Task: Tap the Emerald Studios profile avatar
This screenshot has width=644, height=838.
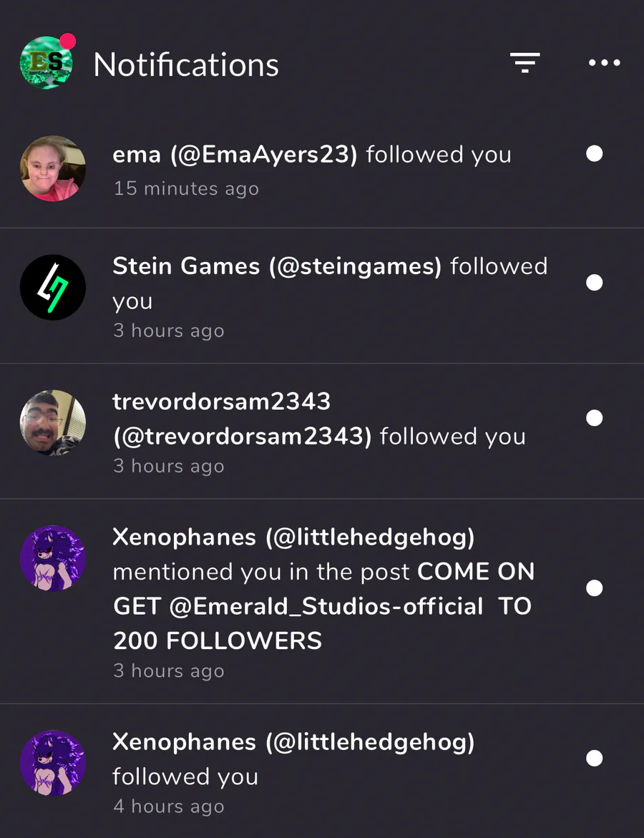Action: [46, 63]
